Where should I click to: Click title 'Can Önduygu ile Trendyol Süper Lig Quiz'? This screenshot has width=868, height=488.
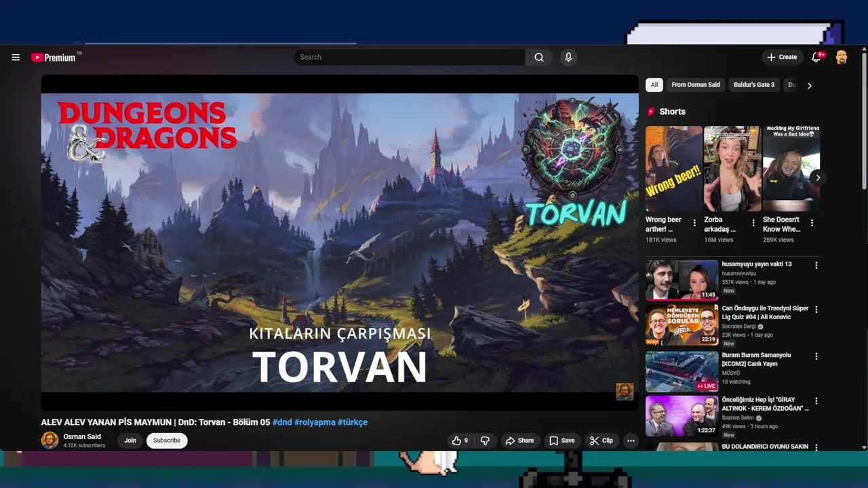click(x=765, y=313)
